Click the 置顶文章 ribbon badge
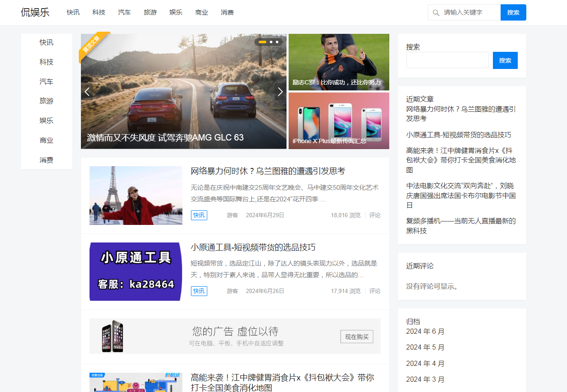The height and width of the screenshot is (392, 567). 91,44
